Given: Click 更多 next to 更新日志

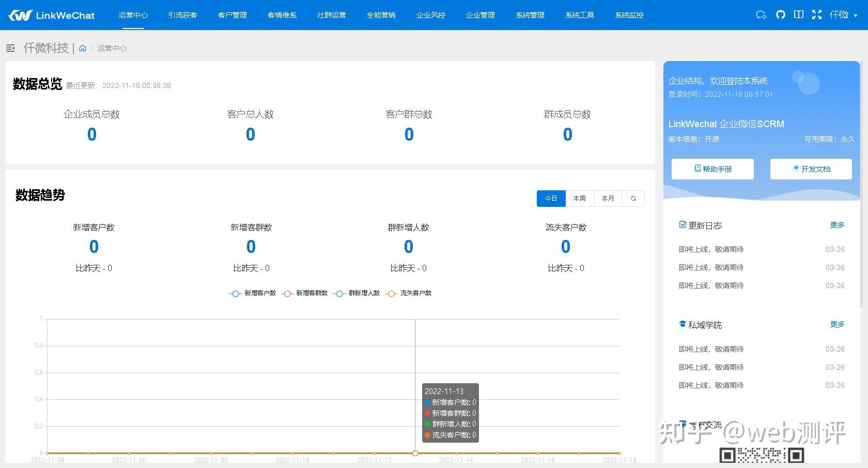Looking at the screenshot, I should click(x=837, y=224).
